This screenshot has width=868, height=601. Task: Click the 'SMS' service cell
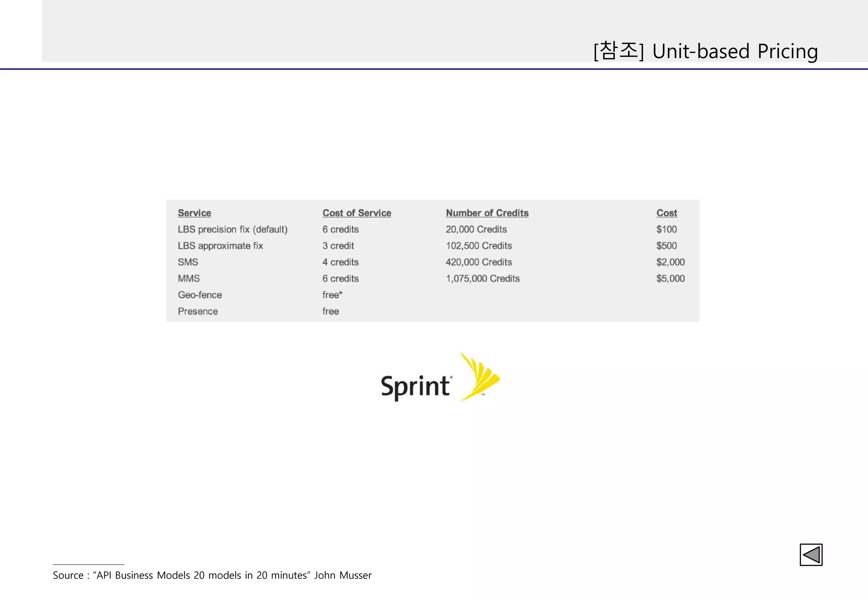(x=188, y=262)
